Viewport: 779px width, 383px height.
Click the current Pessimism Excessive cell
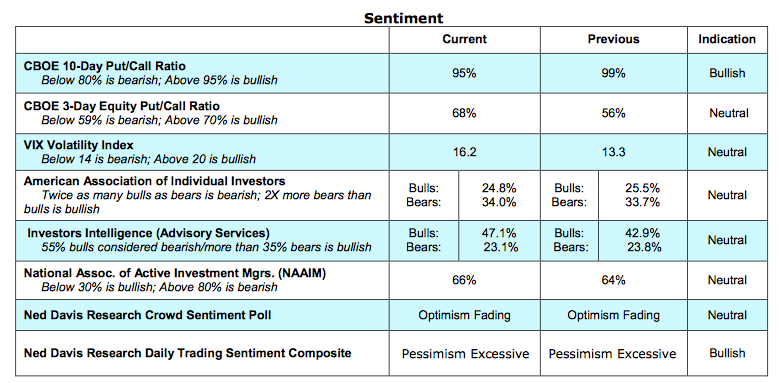[x=466, y=354]
